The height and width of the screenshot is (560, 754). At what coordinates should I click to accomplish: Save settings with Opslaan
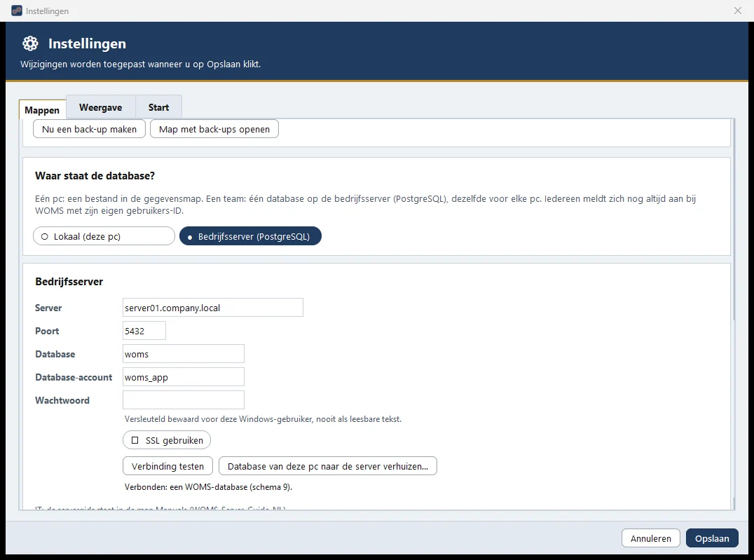click(712, 538)
